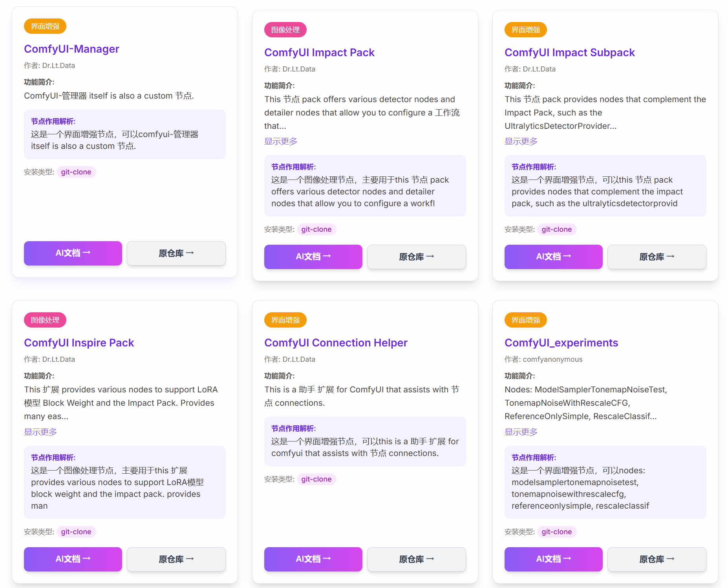Click the ComfyUI Impact Subpack title
This screenshot has height=588, width=728.
569,52
